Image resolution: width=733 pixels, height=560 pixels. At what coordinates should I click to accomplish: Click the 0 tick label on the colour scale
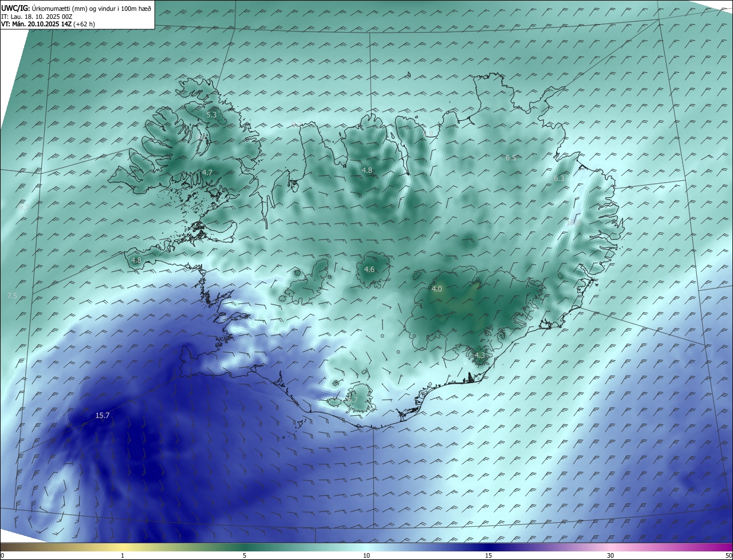click(2, 555)
